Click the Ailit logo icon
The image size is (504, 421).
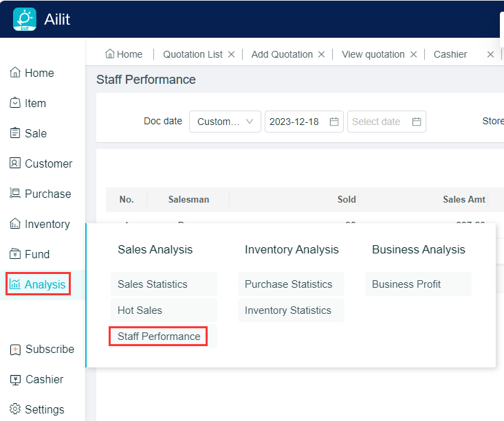(x=25, y=19)
